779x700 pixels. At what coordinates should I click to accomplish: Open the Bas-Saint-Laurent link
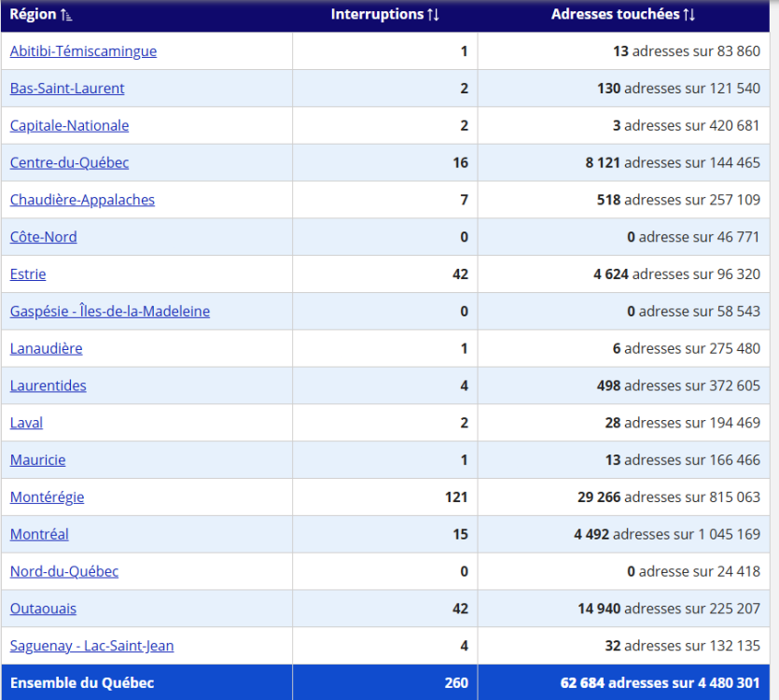pos(67,89)
